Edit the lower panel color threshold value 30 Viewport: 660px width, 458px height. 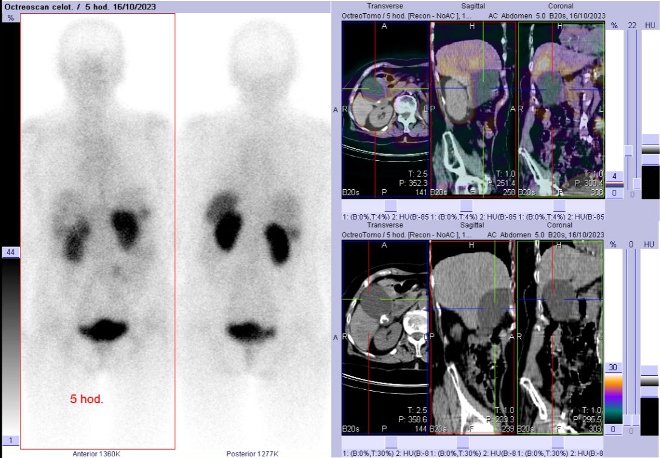pos(613,367)
